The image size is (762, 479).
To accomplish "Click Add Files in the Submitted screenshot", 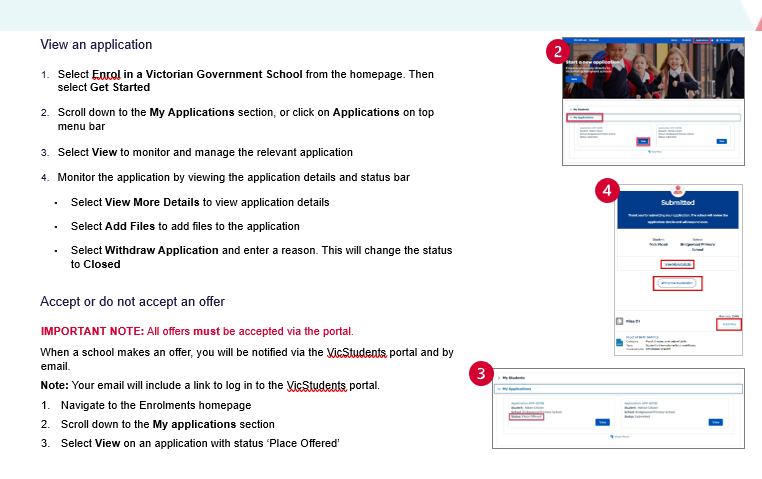I will [729, 324].
